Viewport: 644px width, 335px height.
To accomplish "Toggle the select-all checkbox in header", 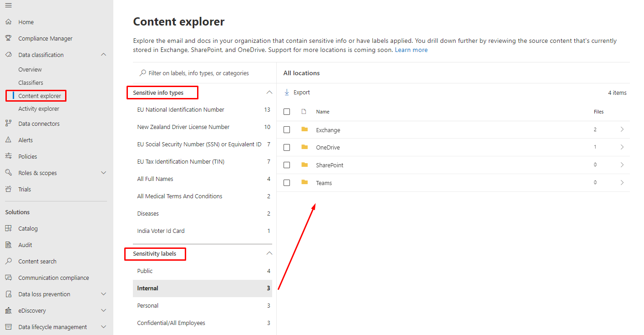I will pos(287,112).
